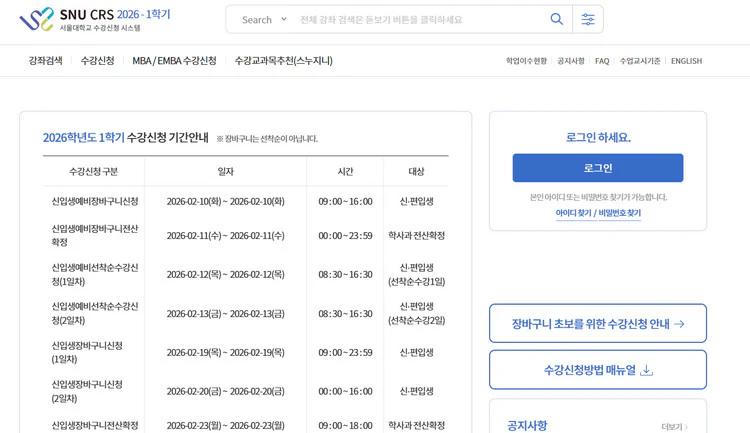
Task: Expand the Search category dropdown
Action: pos(264,19)
